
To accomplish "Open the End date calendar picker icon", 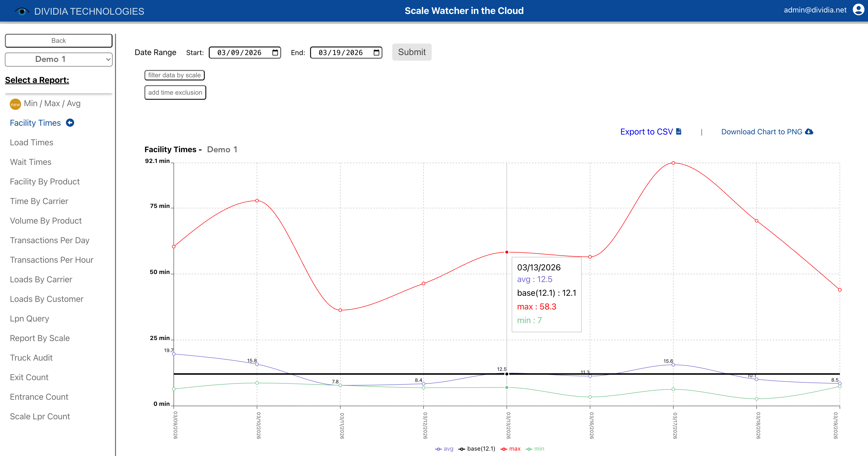I will coord(376,53).
